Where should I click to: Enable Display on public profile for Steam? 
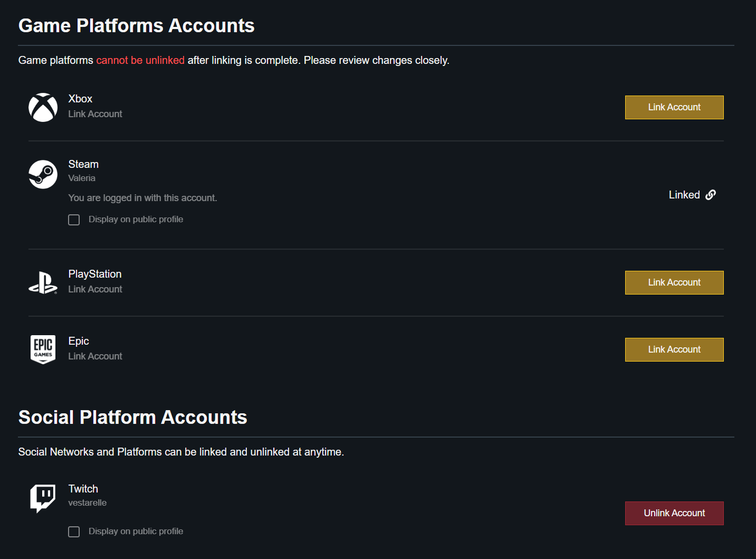(x=74, y=220)
